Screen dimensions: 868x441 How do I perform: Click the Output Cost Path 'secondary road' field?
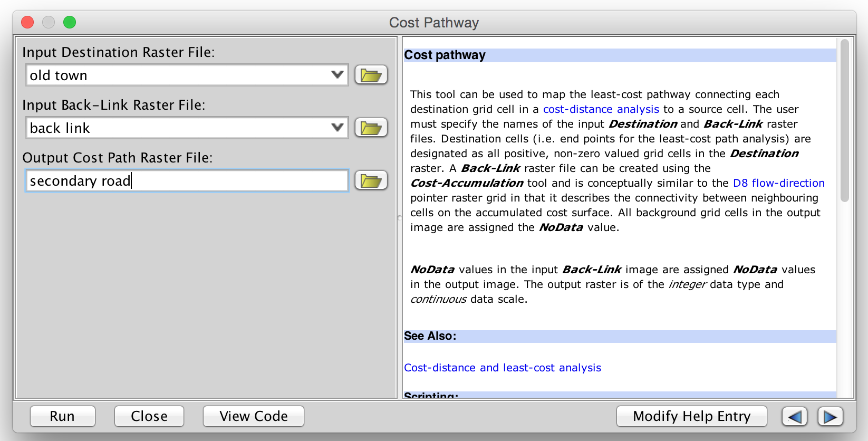(x=187, y=180)
